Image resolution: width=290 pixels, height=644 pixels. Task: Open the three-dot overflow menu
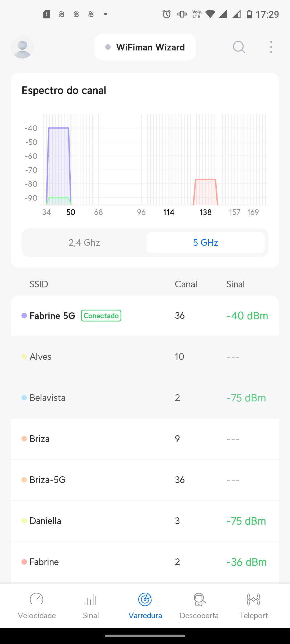pyautogui.click(x=271, y=47)
